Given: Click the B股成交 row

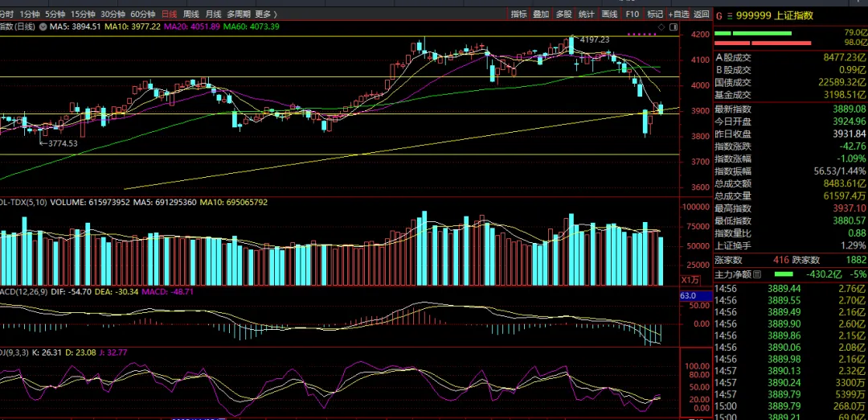Looking at the screenshot, I should click(791, 70).
